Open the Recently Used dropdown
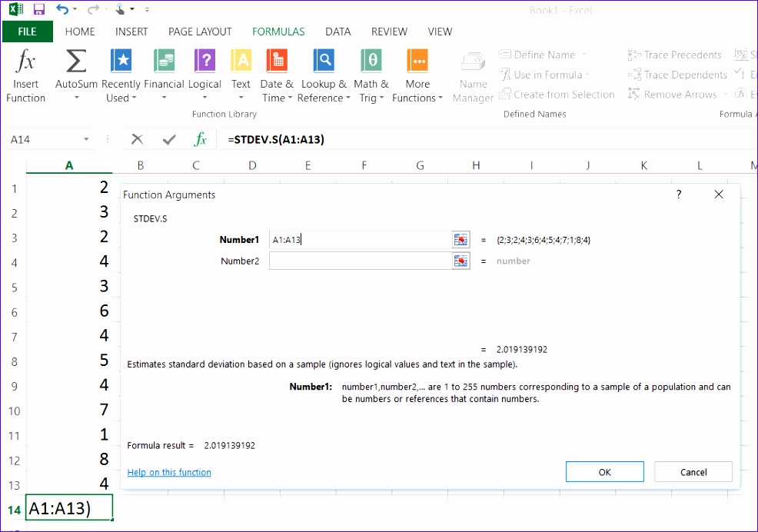The height and width of the screenshot is (532, 758). click(121, 73)
